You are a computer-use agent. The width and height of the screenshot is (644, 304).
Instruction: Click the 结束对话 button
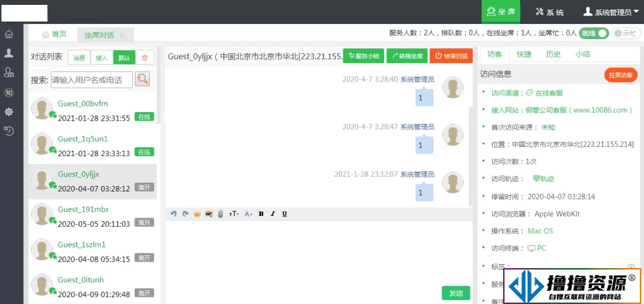(451, 56)
